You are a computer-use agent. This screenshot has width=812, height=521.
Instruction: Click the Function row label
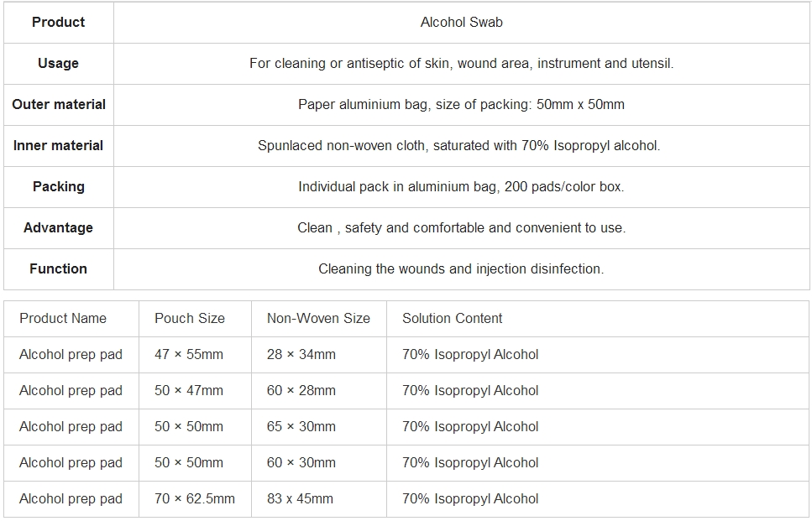pyautogui.click(x=58, y=268)
